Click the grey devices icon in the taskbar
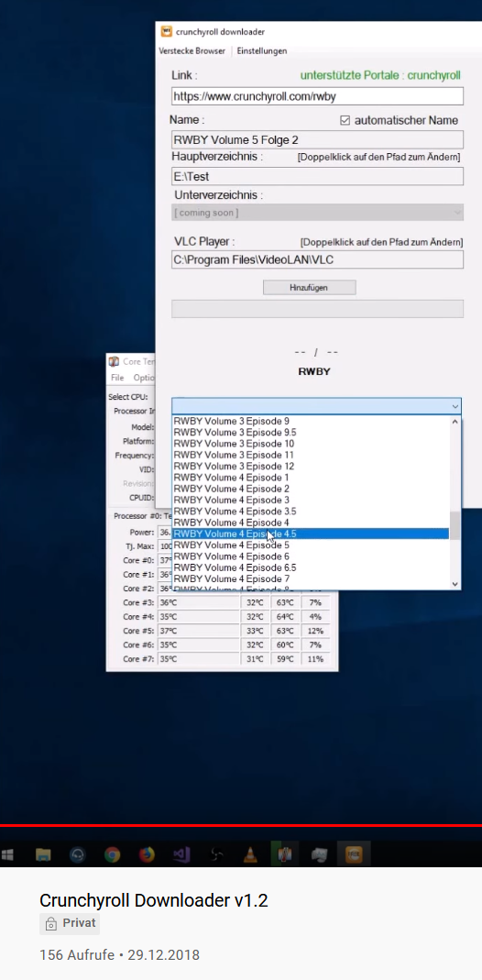Screen dimensions: 482x980 320,854
